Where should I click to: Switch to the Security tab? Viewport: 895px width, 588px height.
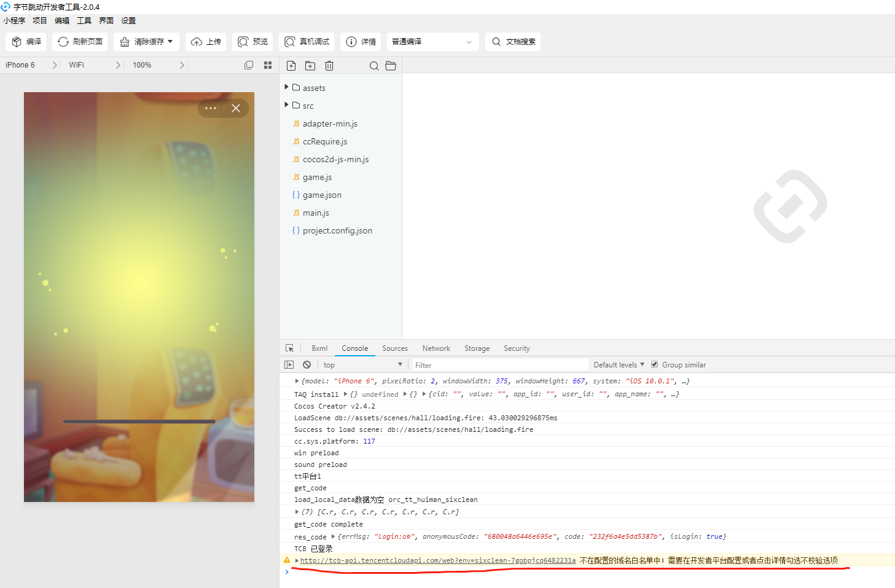click(517, 348)
